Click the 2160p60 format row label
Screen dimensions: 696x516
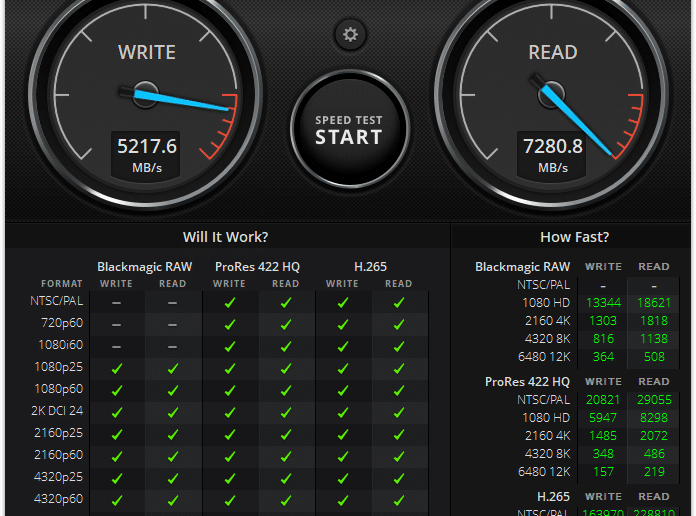click(x=59, y=455)
